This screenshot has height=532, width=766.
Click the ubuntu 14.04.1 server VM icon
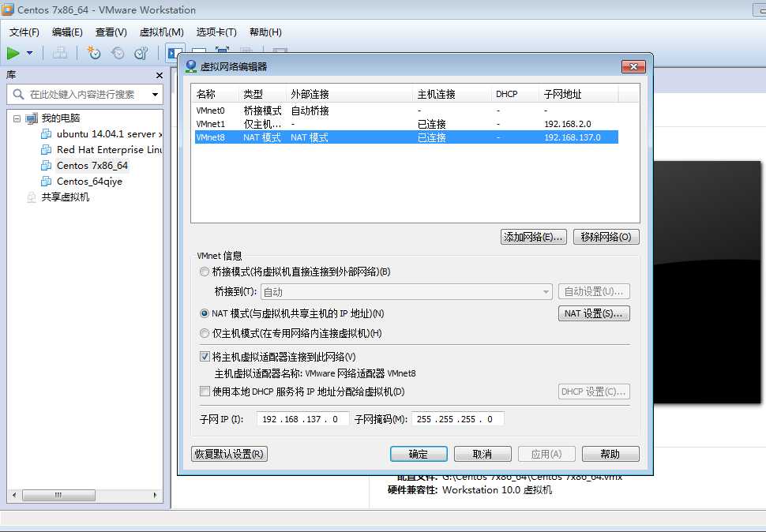coord(47,133)
